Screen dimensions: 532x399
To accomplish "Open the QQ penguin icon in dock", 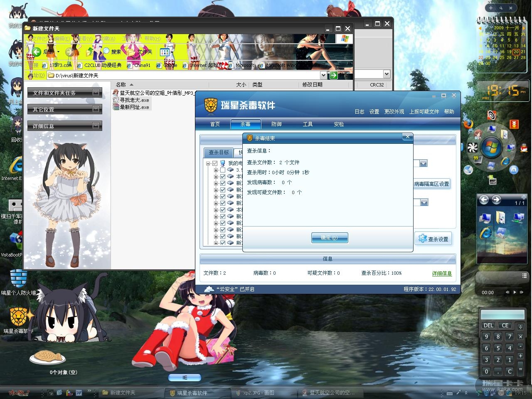I will coord(524,147).
